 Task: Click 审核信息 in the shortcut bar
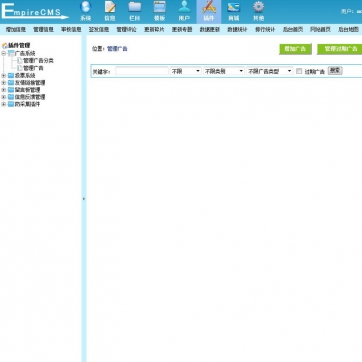(x=71, y=30)
